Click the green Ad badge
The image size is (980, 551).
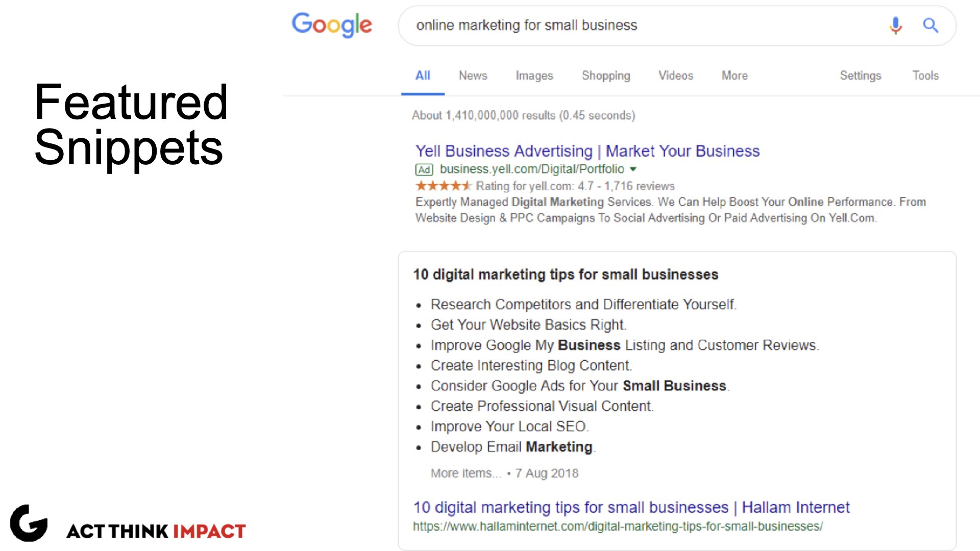424,169
